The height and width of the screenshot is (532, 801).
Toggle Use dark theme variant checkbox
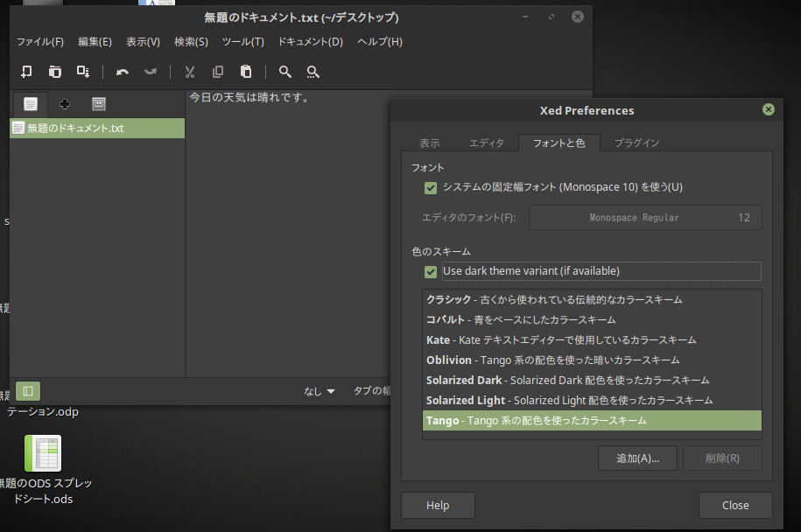click(x=431, y=271)
